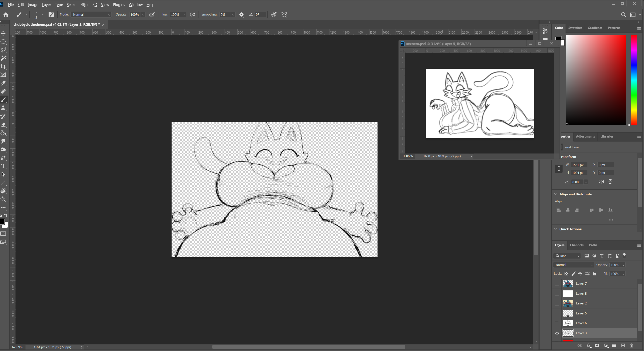Screen dimensions: 644x351
Task: Switch to the Adjustments tab
Action: (x=585, y=136)
